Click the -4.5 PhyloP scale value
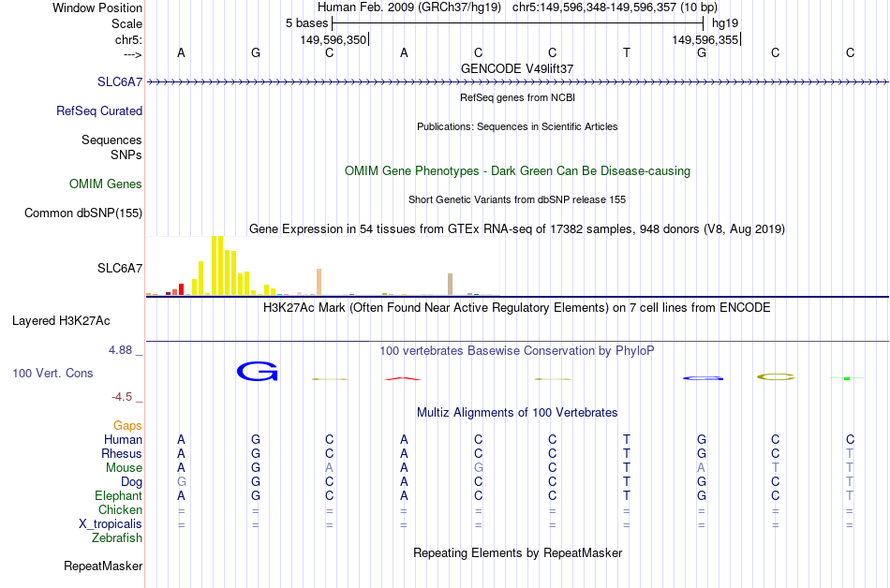The image size is (890, 588). point(122,397)
